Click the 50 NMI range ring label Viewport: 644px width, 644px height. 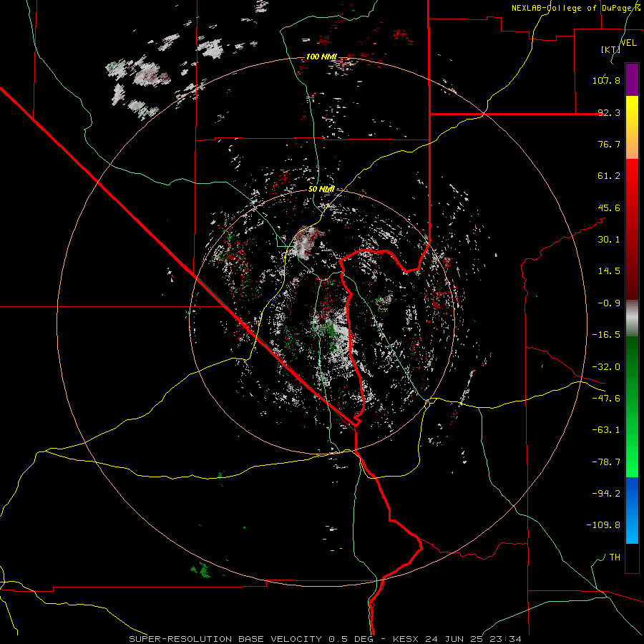321,189
